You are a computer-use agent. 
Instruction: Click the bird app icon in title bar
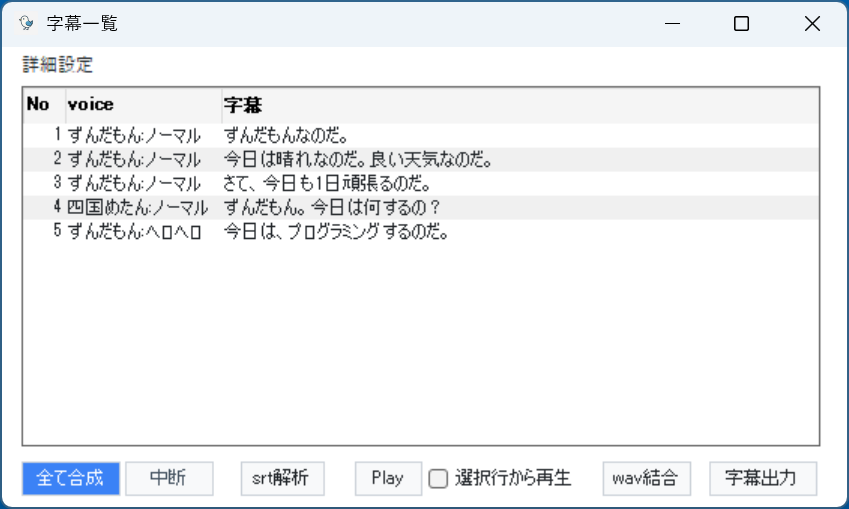tap(26, 23)
